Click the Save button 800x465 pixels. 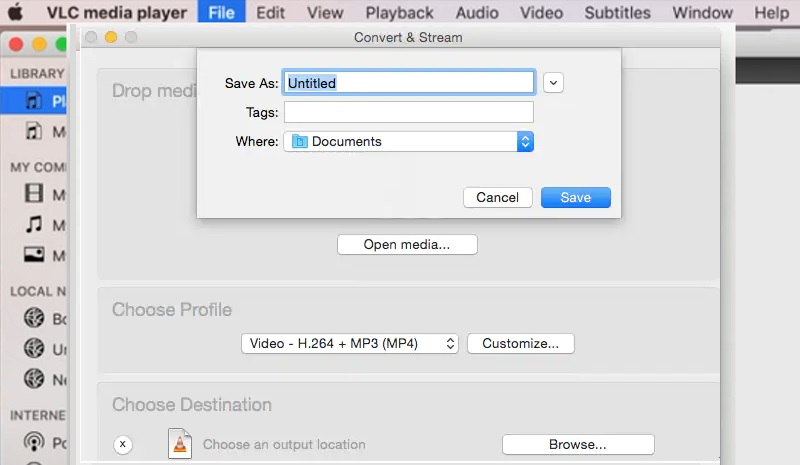tap(576, 198)
